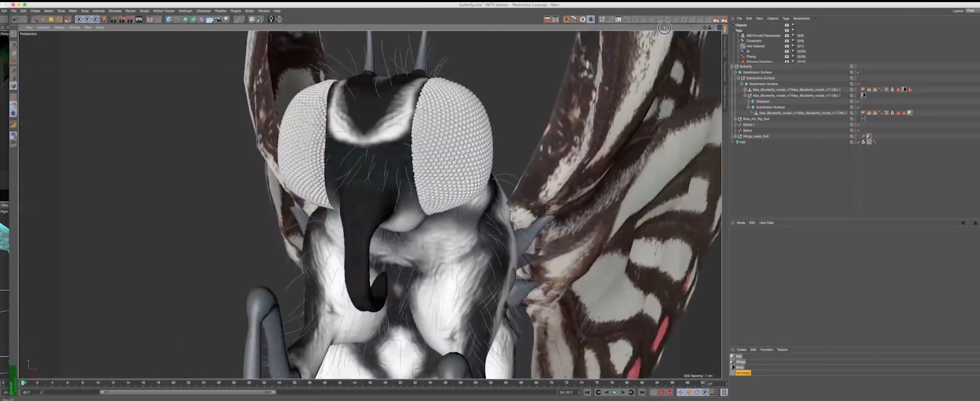
Task: Go to end of animation
Action: pos(642,392)
